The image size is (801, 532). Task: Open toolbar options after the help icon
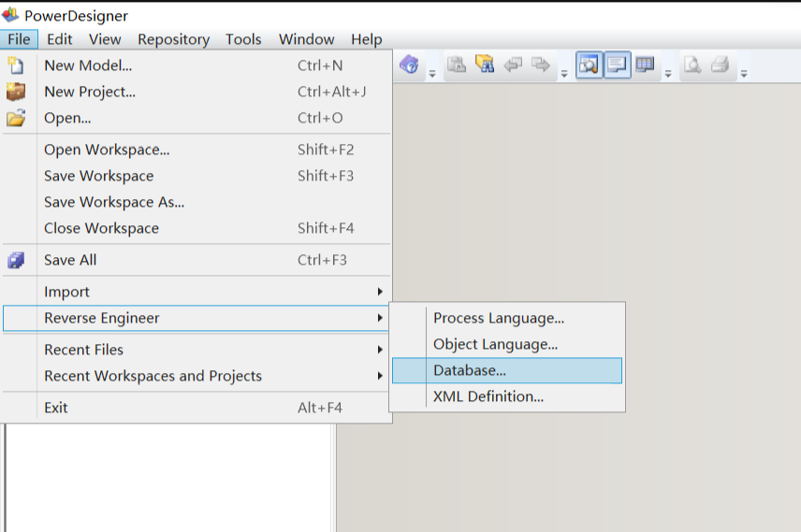coord(432,73)
